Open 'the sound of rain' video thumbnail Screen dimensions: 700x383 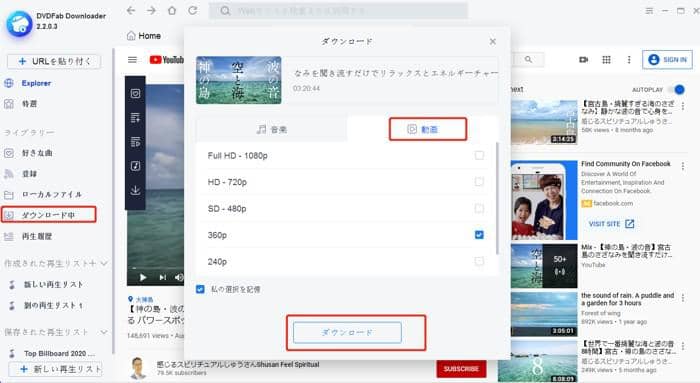[x=544, y=314]
